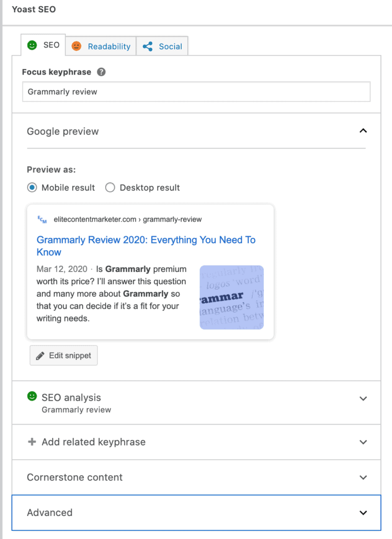Click the green smiley SEO score icon

point(32,45)
